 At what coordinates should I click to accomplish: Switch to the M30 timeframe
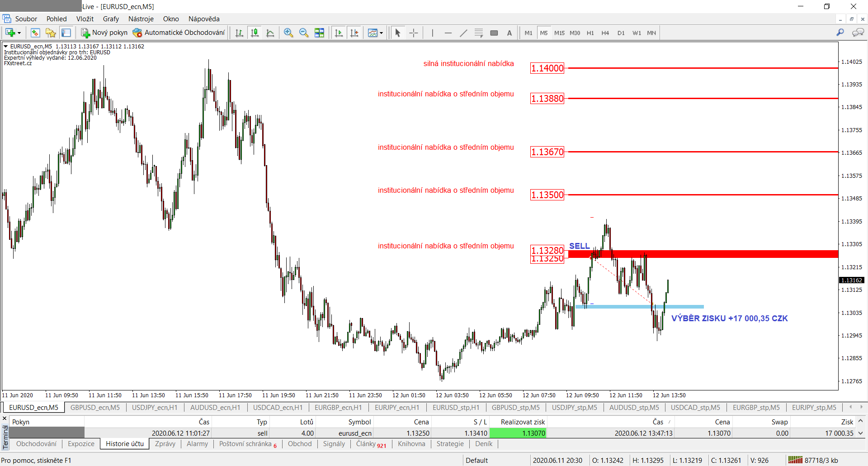click(575, 33)
